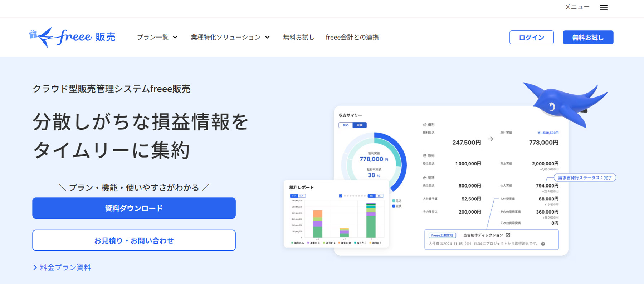The width and height of the screenshot is (644, 284).
Task: Expand the 業種特化ソリューション dropdown
Action: pyautogui.click(x=230, y=37)
